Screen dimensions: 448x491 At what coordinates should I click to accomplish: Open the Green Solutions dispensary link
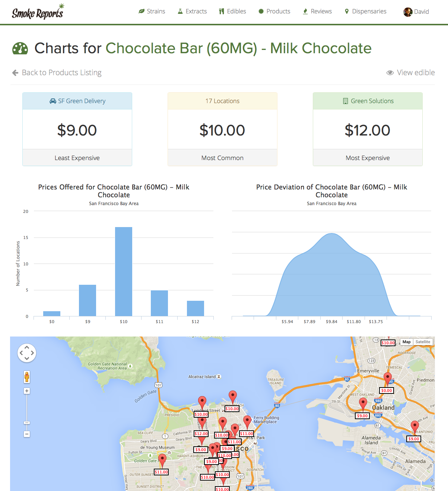[368, 101]
